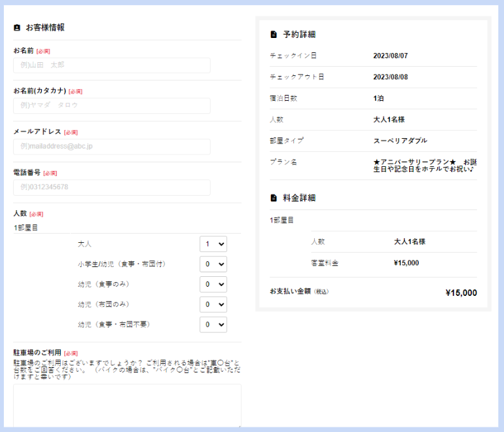This screenshot has width=504, height=432.
Task: Click the person icon beside お客様情報
Action: click(x=17, y=28)
